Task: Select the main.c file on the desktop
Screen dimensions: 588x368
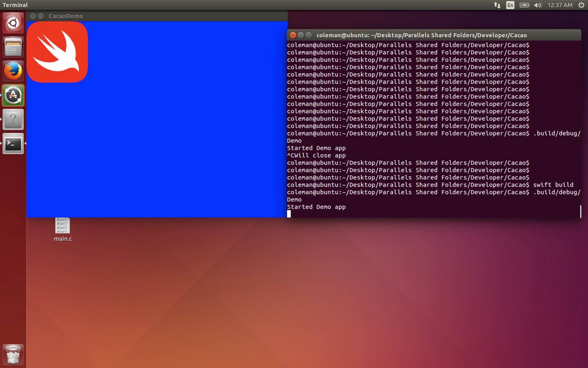Action: 62,229
